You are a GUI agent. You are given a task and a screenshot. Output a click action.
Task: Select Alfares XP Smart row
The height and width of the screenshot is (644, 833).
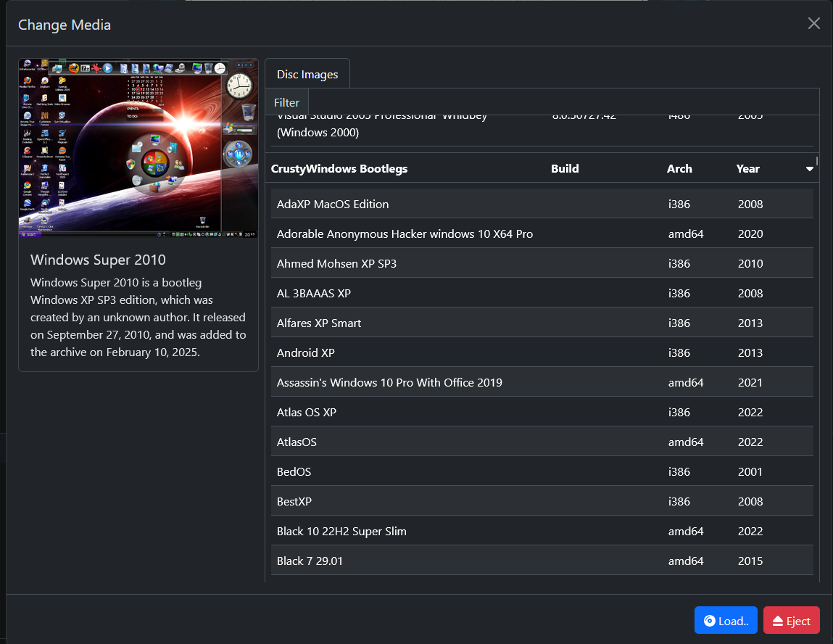pyautogui.click(x=542, y=323)
